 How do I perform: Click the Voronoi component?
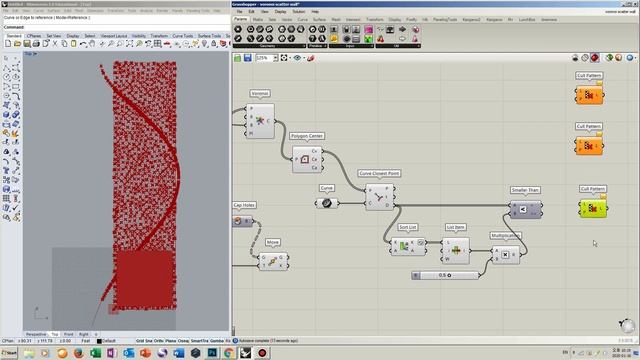point(260,121)
